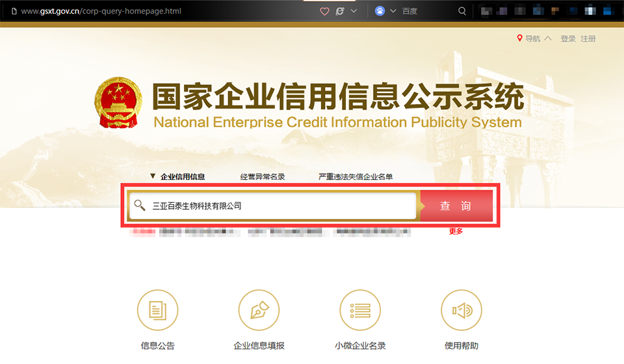Image resolution: width=624 pixels, height=364 pixels.
Task: Click the national emblem logo
Action: pyautogui.click(x=118, y=103)
